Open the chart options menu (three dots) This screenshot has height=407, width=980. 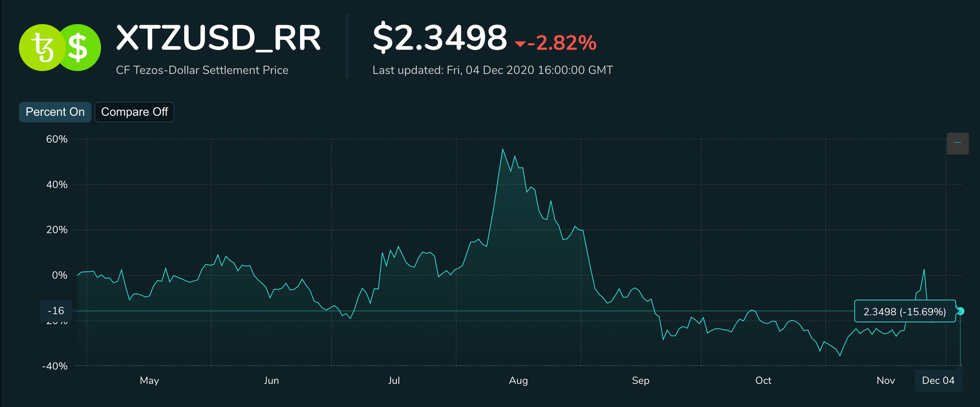957,144
